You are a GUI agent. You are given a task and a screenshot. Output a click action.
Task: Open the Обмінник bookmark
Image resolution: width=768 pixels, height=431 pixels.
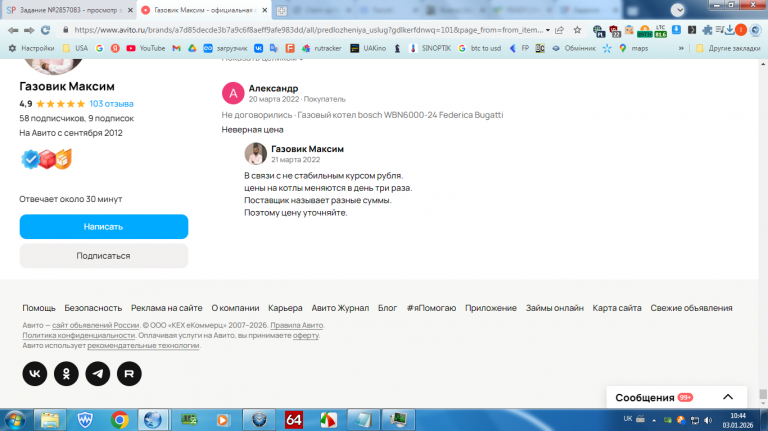point(573,48)
